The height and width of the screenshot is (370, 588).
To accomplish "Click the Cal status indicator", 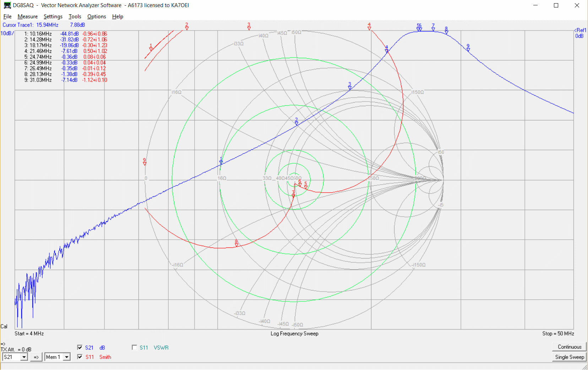I will point(4,326).
